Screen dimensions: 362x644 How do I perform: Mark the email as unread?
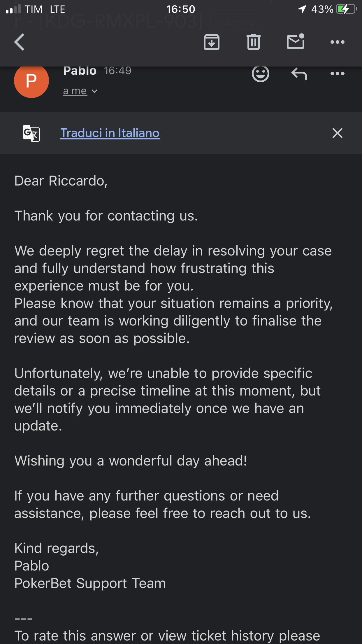[296, 41]
